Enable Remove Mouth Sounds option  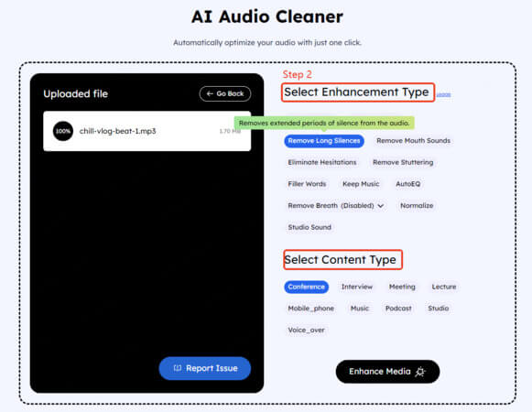(x=413, y=141)
